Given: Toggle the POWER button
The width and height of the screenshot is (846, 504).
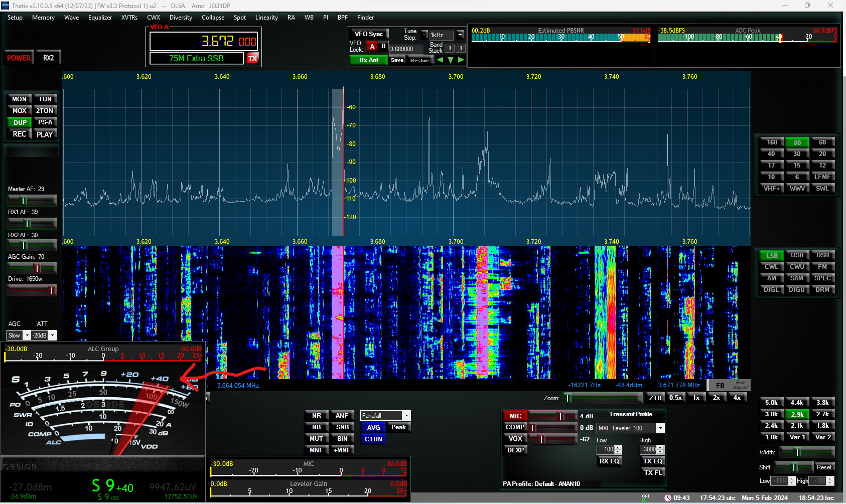Looking at the screenshot, I should (x=19, y=58).
